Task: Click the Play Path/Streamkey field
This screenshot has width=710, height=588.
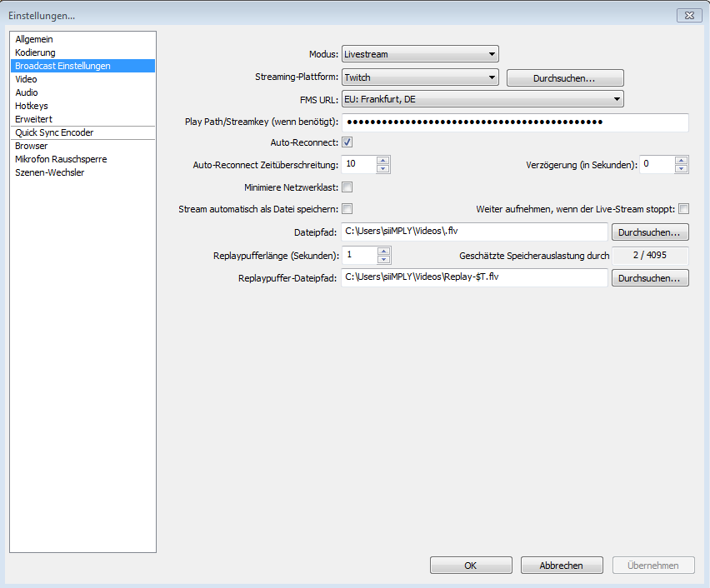Action: pos(515,122)
